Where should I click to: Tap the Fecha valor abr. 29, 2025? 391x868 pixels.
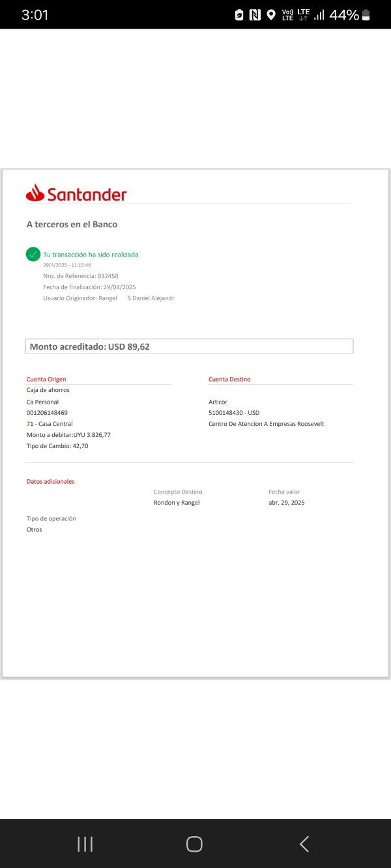pyautogui.click(x=286, y=503)
